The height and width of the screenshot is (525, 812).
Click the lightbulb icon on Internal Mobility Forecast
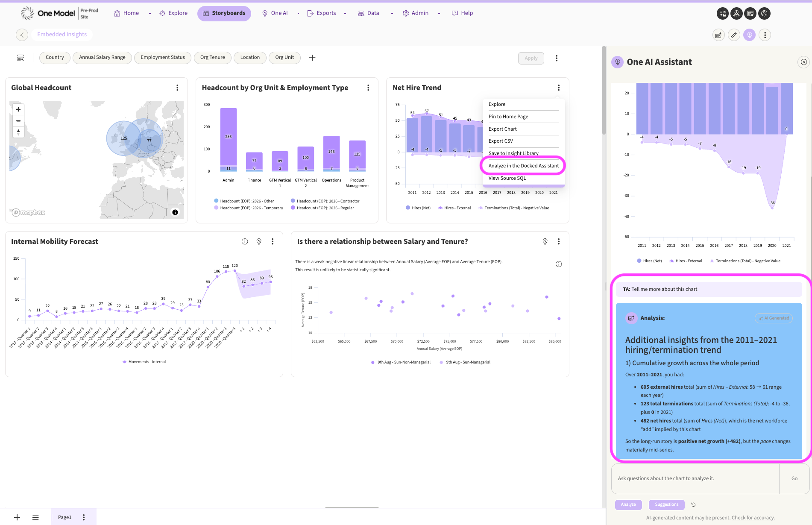(x=259, y=241)
